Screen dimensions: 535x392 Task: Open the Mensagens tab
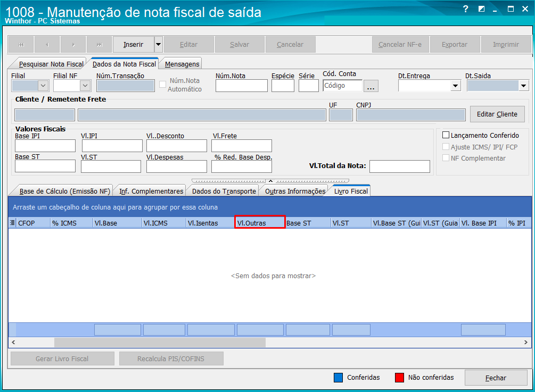[x=182, y=64]
